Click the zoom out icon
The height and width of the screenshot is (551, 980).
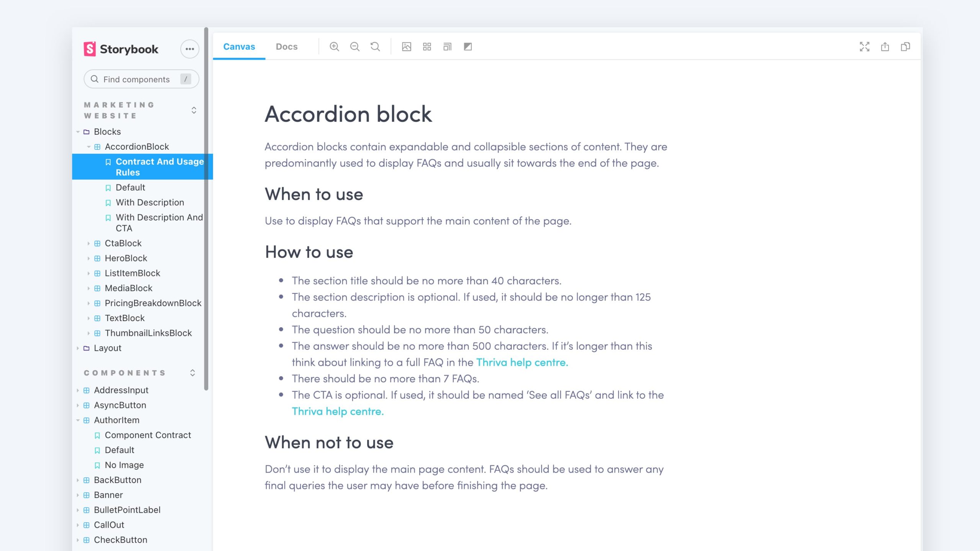(355, 46)
